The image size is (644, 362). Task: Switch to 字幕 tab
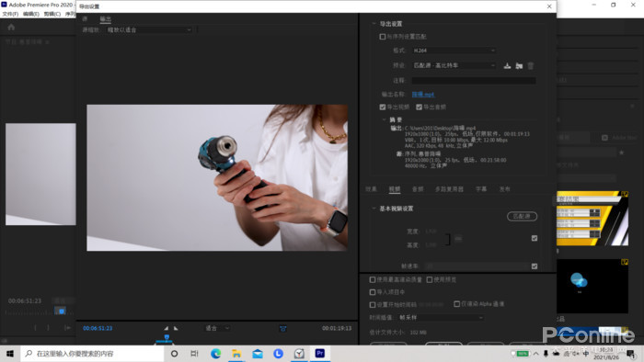pos(481,189)
